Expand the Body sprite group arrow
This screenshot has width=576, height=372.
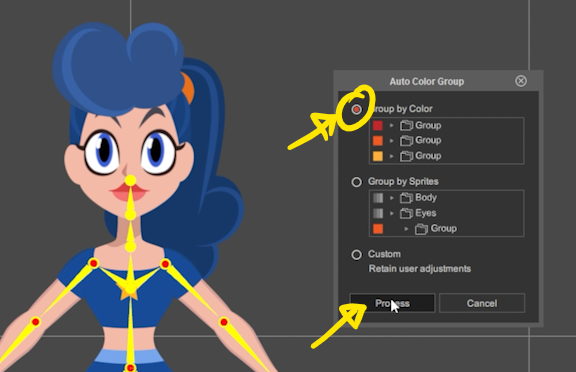(392, 198)
